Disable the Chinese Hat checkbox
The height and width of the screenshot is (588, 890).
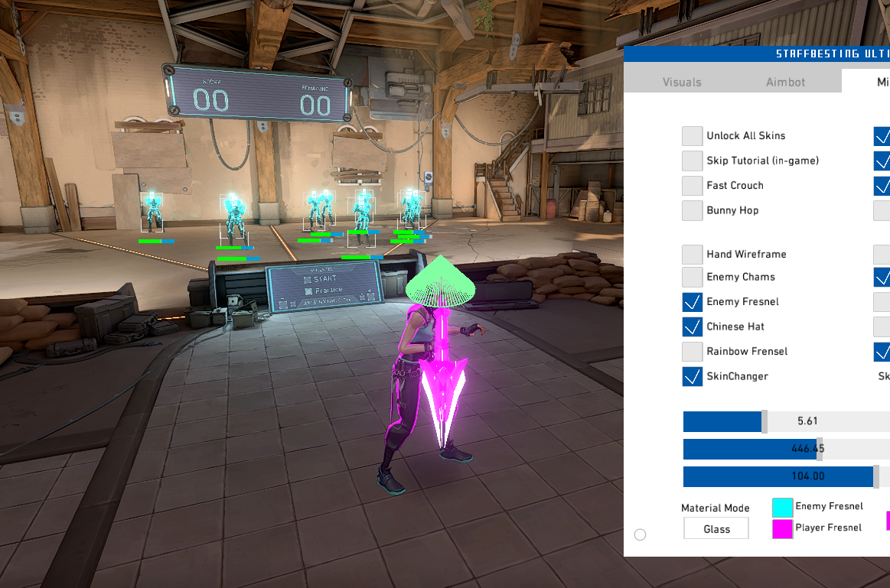point(692,326)
